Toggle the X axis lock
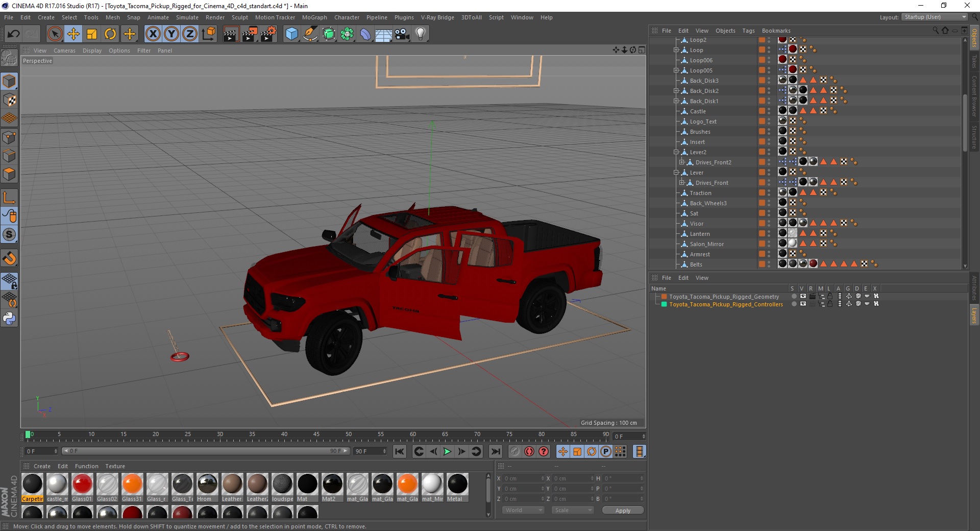 153,34
